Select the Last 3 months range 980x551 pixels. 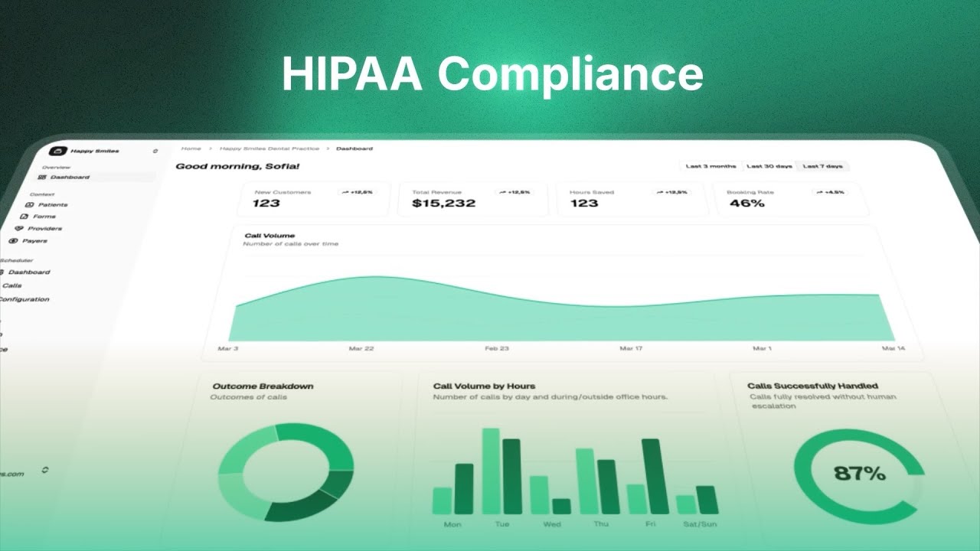pyautogui.click(x=710, y=166)
